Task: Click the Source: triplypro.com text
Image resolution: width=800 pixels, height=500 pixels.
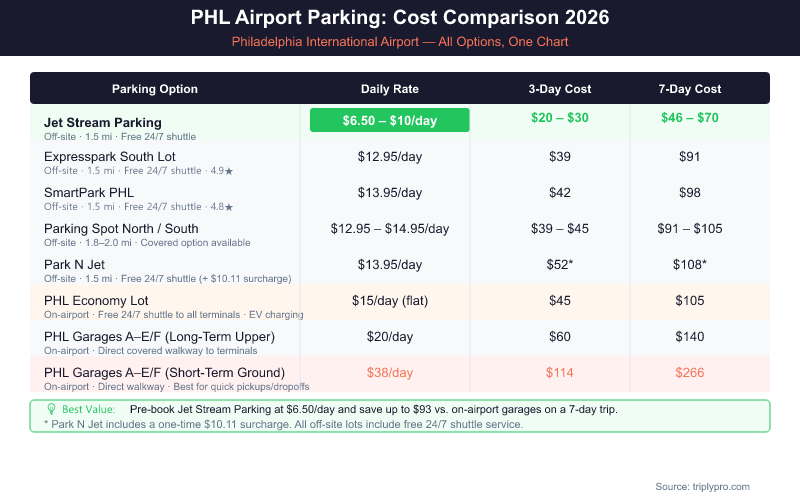Action: pyautogui.click(x=702, y=486)
